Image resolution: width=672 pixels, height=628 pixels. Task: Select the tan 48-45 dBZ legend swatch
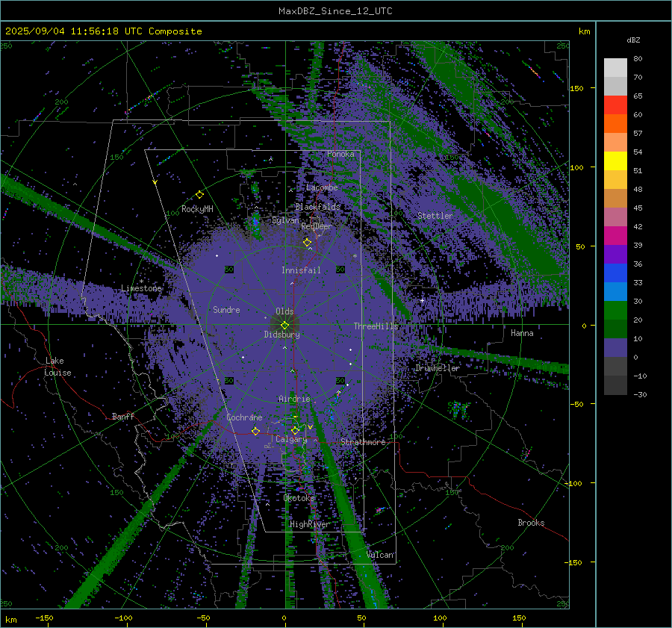615,198
